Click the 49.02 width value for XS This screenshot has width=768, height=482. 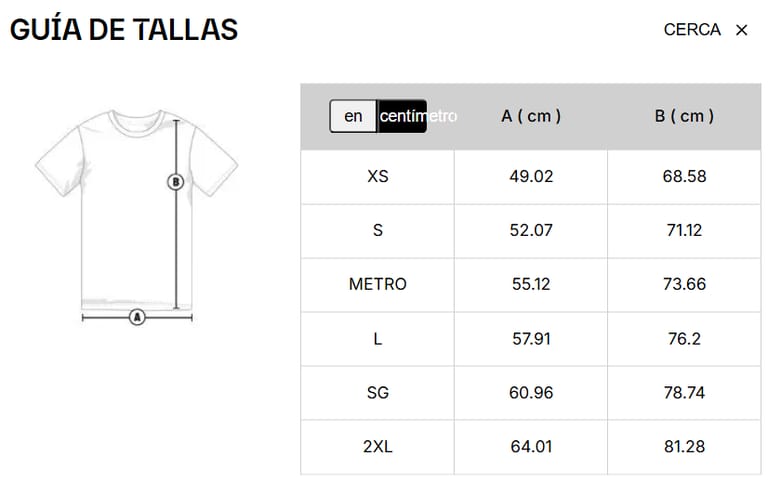pyautogui.click(x=531, y=176)
